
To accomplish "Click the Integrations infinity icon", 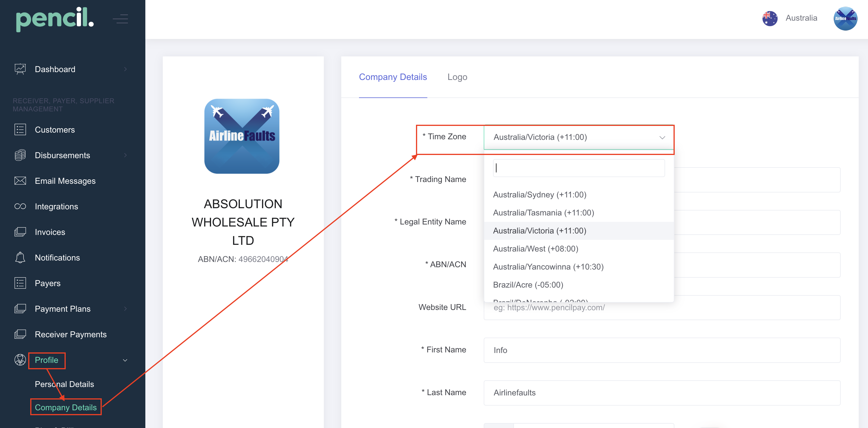I will (x=20, y=207).
